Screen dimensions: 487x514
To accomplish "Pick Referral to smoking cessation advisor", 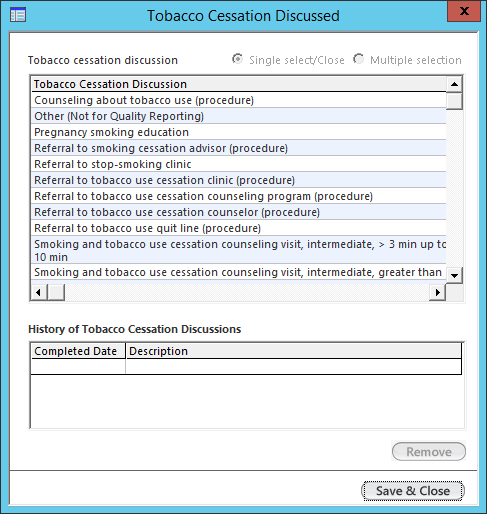I will point(239,148).
